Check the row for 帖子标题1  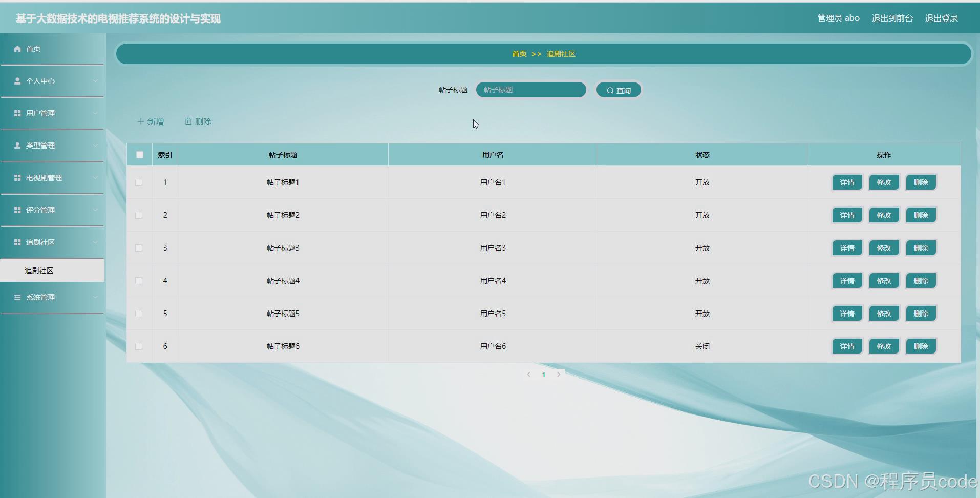(139, 182)
